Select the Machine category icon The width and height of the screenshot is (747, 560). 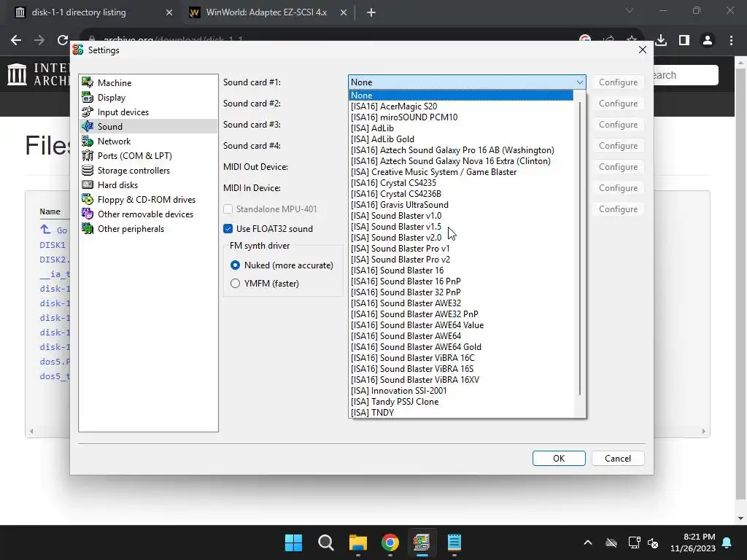pyautogui.click(x=88, y=82)
